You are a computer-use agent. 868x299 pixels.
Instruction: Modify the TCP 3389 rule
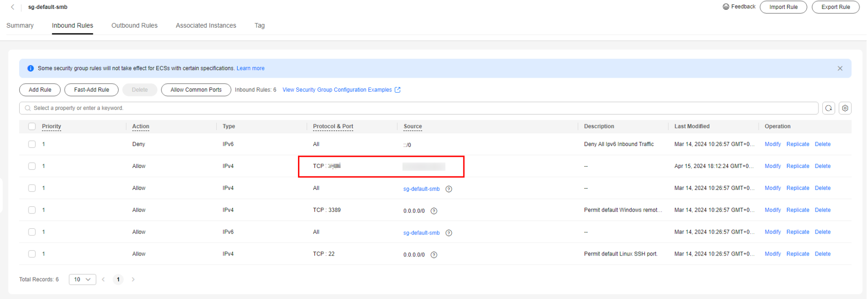click(773, 210)
